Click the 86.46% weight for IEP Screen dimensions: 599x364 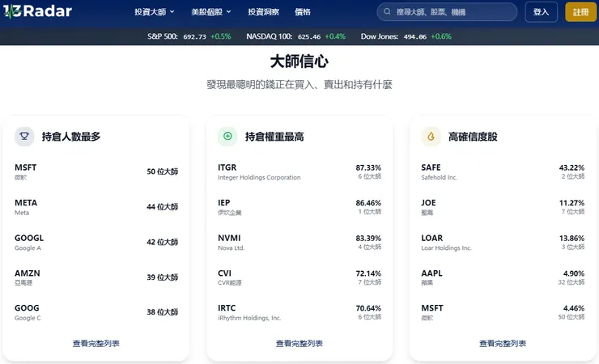pyautogui.click(x=368, y=202)
